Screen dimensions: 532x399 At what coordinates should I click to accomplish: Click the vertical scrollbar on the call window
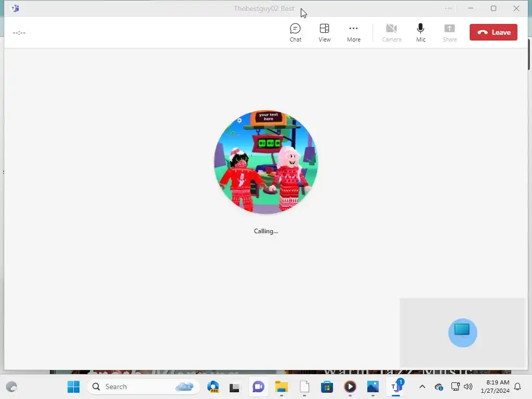pyautogui.click(x=528, y=54)
